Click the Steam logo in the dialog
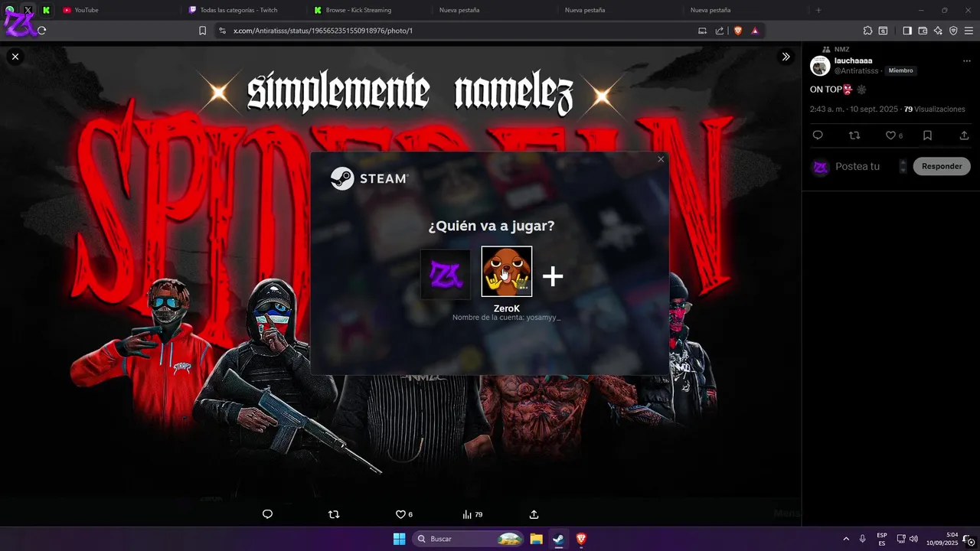Screen dimensions: 980x551 [370, 178]
